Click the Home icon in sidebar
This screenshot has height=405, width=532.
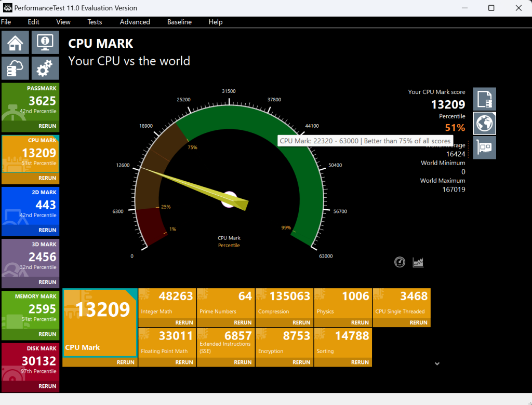(x=15, y=42)
